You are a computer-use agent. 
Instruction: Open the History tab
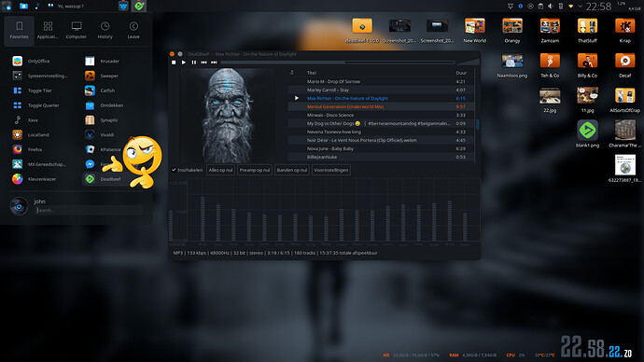[x=105, y=30]
